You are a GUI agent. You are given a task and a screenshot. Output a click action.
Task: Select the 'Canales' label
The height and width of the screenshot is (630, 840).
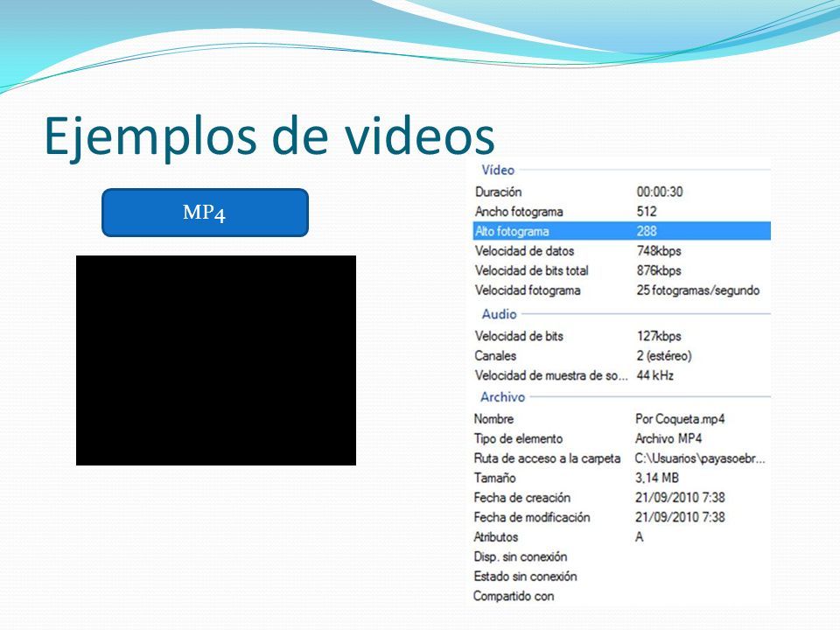pos(495,356)
